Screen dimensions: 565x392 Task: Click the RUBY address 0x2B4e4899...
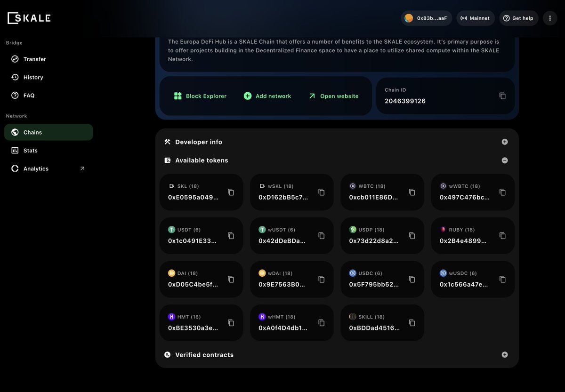click(x=463, y=241)
